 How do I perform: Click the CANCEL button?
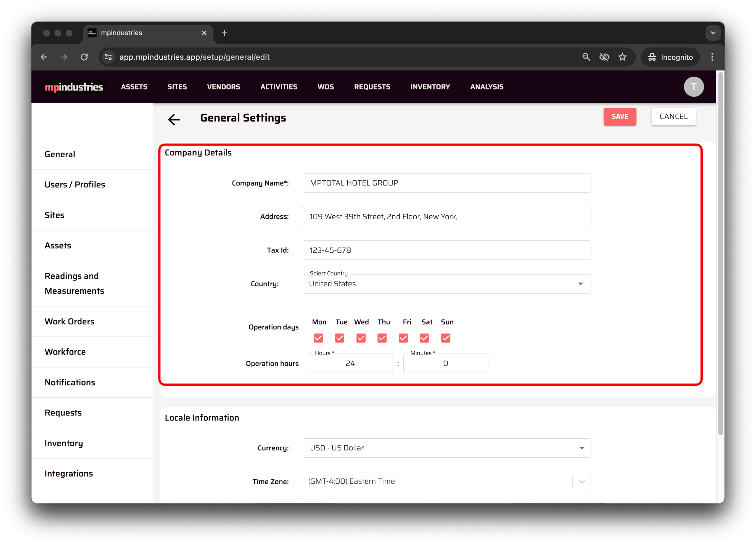tap(673, 116)
